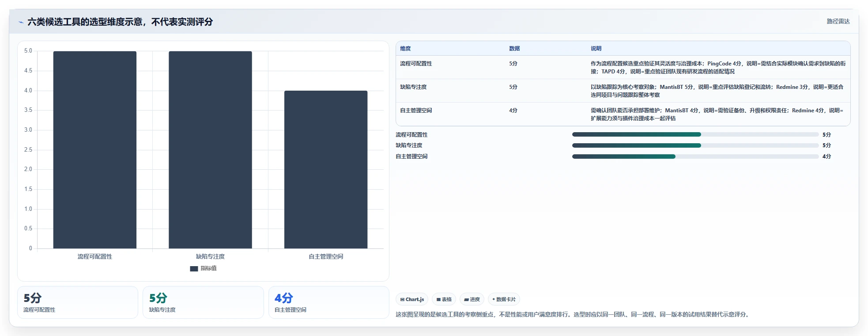Image resolution: width=868 pixels, height=336 pixels.
Task: Click the 缺陷专注度 progress bar
Action: point(695,145)
